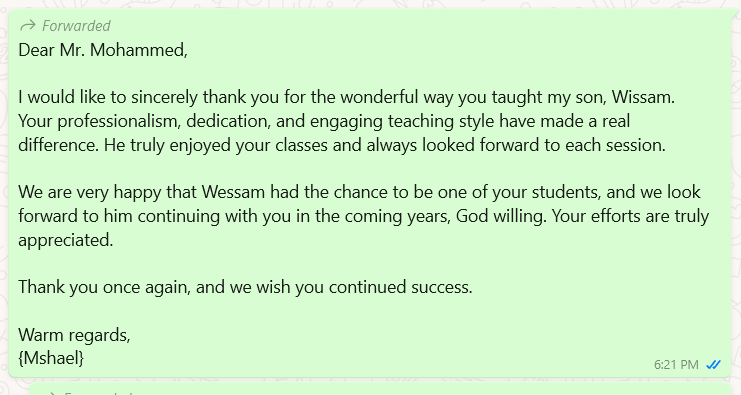Click the word "appreciated." ending the second paragraph
Screen dimensions: 741x395
click(x=66, y=240)
